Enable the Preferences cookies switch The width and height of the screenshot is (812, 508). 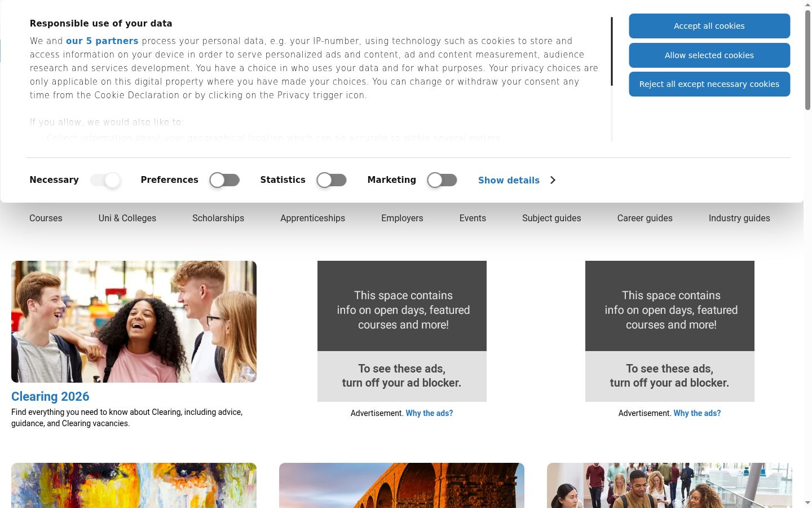[x=224, y=180]
